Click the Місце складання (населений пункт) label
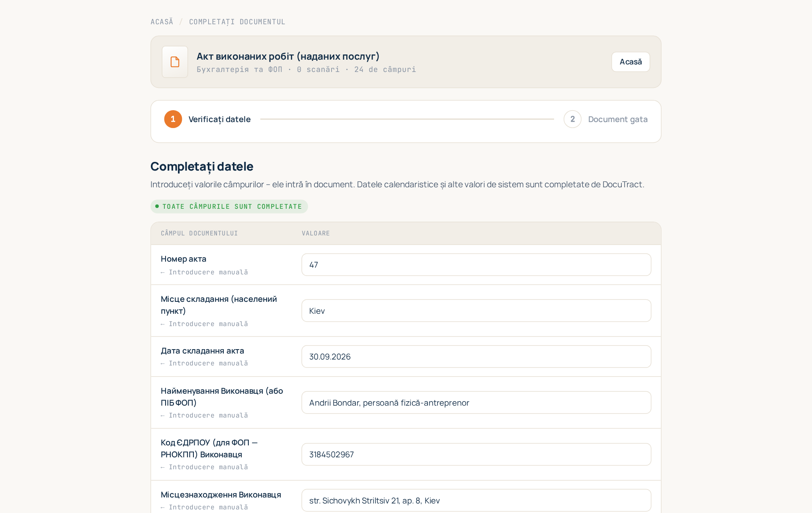 coord(219,305)
